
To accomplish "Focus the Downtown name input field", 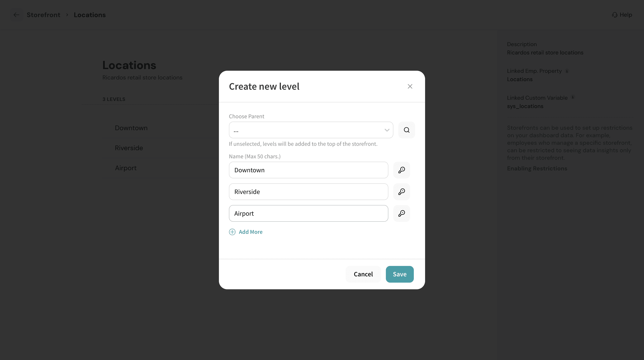I will 308,170.
